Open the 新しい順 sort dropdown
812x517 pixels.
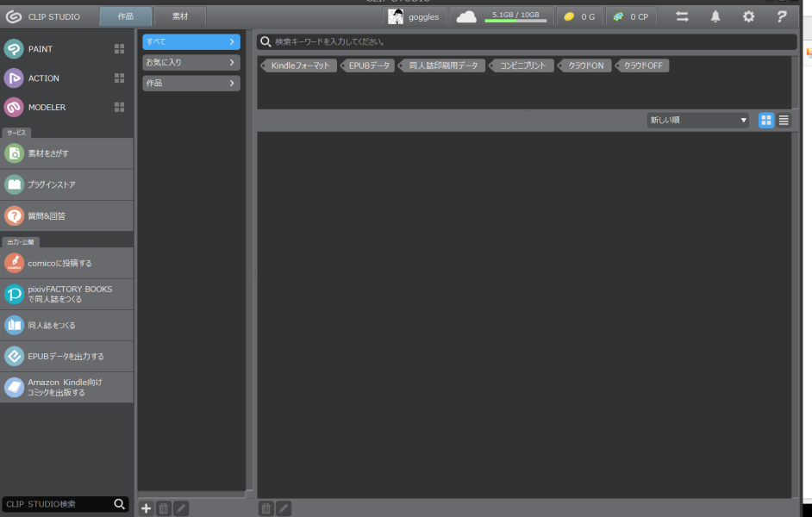pos(697,120)
